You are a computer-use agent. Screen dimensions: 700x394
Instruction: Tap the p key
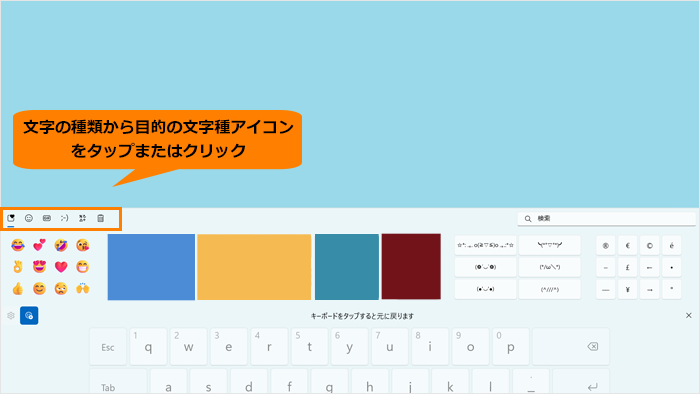tap(511, 347)
